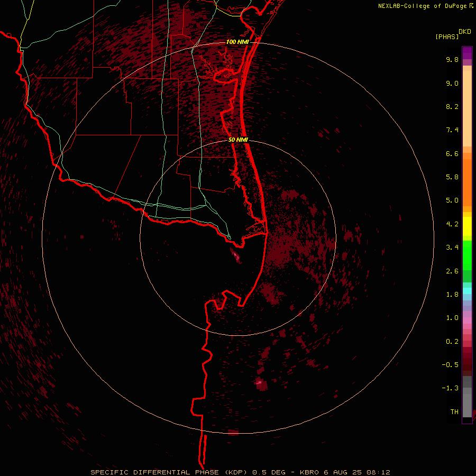
Task: Click the pink KDP echo inside 50 NMI ring
Action: pos(235,255)
